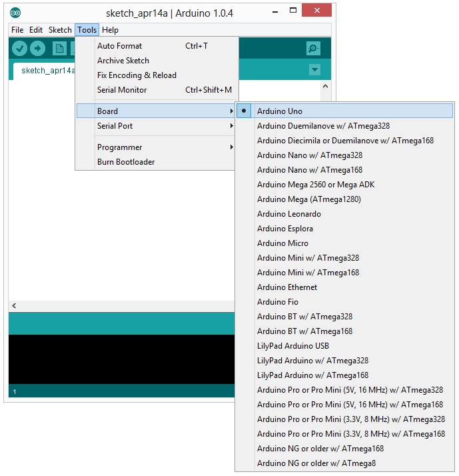Click Burn Bootloader menu entry

tap(155, 162)
